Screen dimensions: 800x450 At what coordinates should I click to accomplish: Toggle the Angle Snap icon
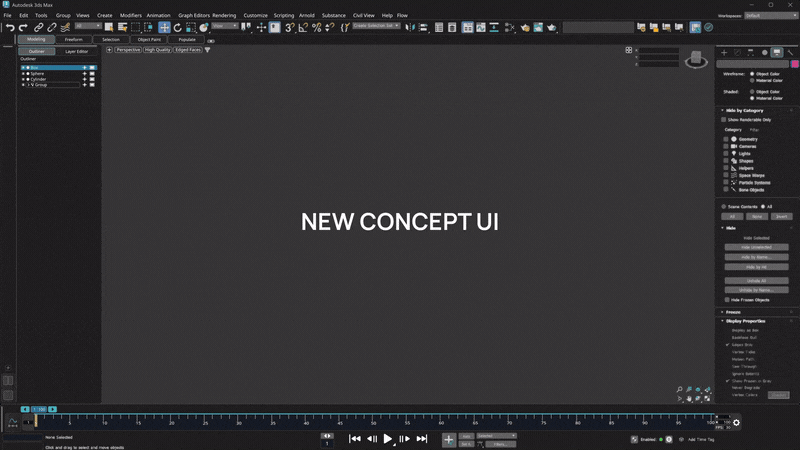[x=303, y=28]
